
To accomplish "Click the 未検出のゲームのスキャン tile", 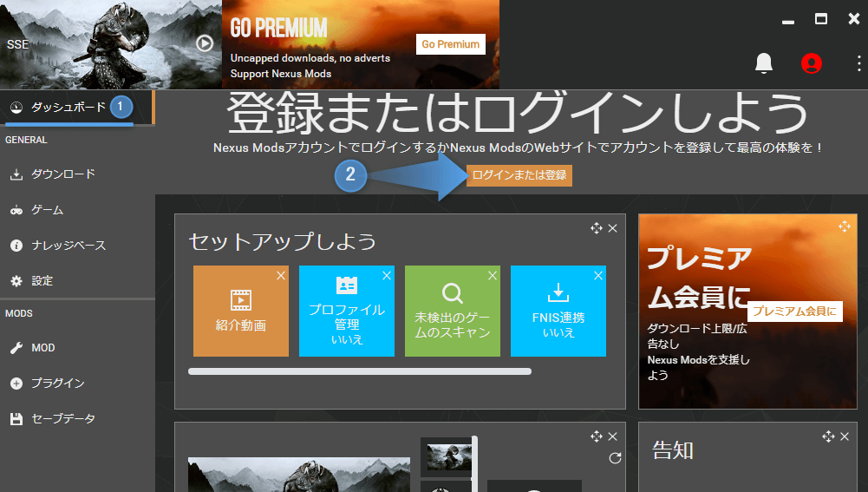I will [453, 311].
